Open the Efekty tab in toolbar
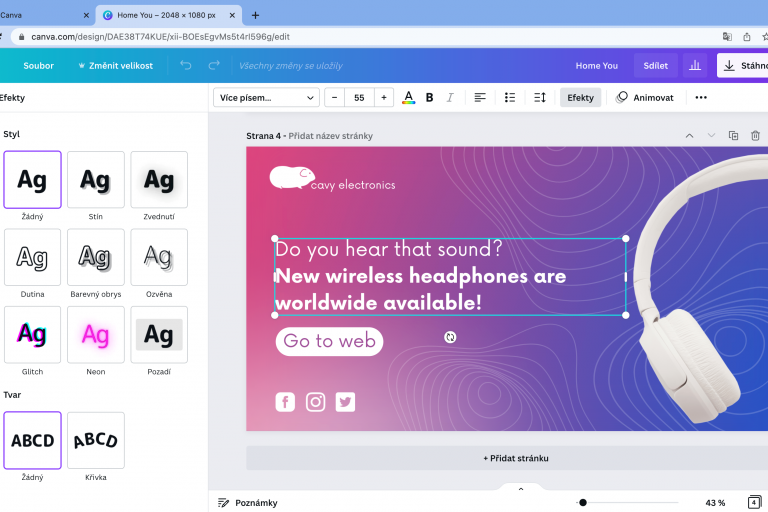This screenshot has height=512, width=768. [x=580, y=97]
